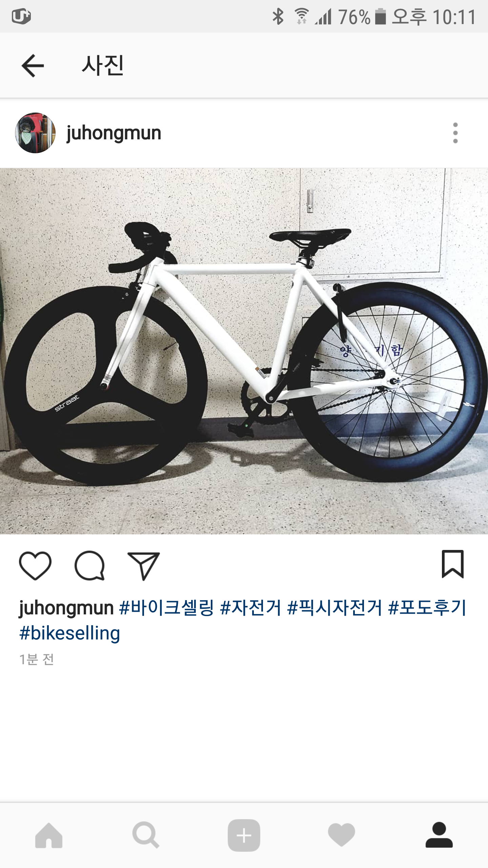Open the Activity heart tab
The height and width of the screenshot is (868, 488).
tap(342, 835)
